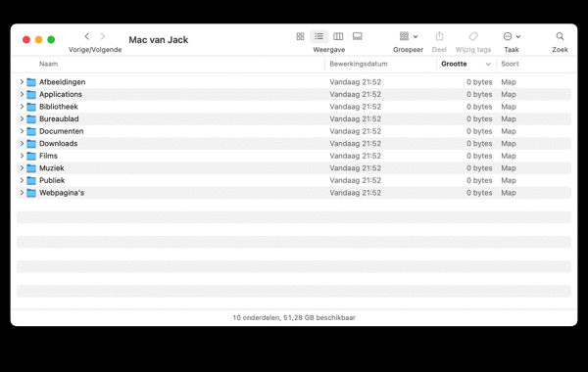The height and width of the screenshot is (372, 588).
Task: Sort by the Soort column header
Action: [510, 64]
